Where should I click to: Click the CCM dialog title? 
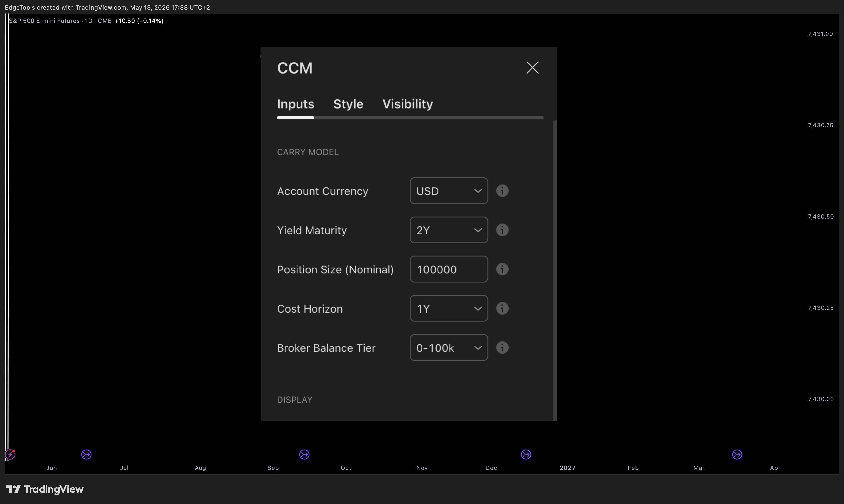pos(294,68)
